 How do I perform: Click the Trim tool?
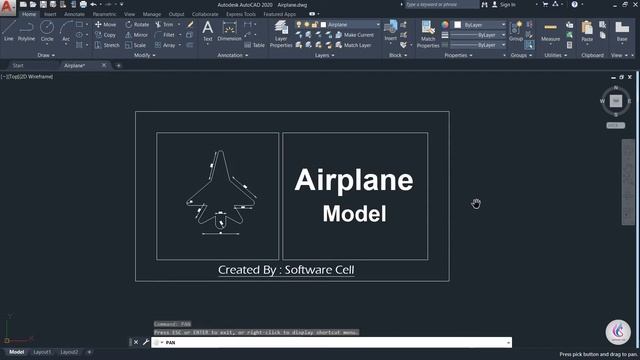tap(164, 24)
